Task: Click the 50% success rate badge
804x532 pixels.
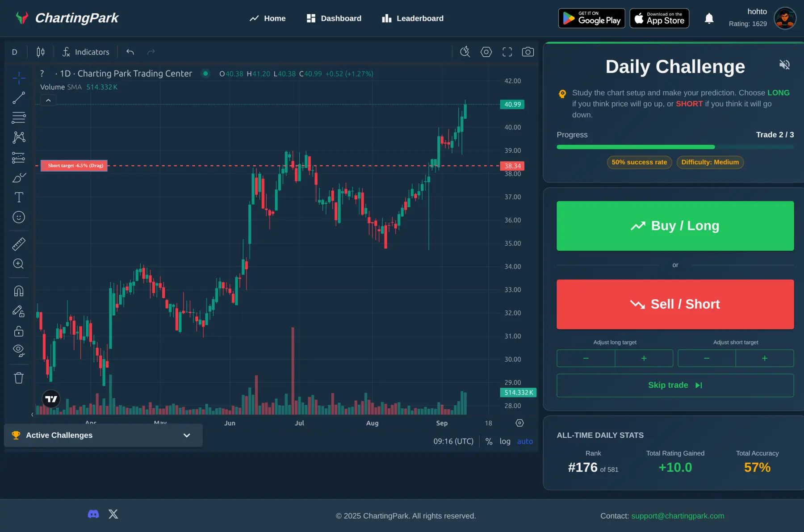Action: [639, 162]
